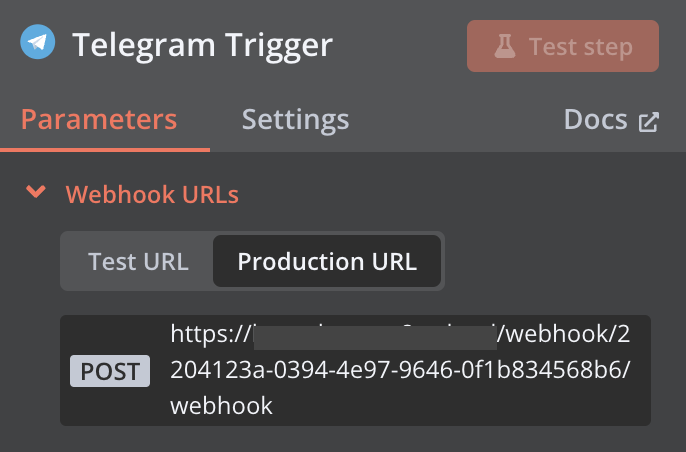Click the flask icon in Test step
The height and width of the screenshot is (452, 686).
click(506, 46)
